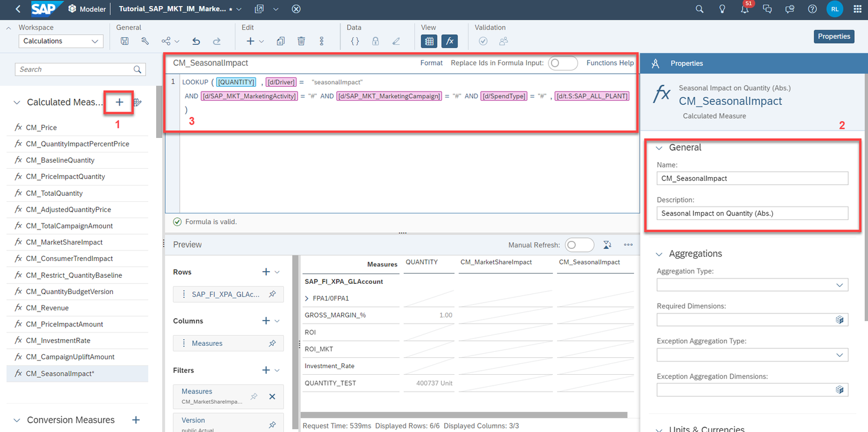Screen dimensions: 868x432
Task: Select CM_Price in the measure list
Action: click(x=77, y=127)
